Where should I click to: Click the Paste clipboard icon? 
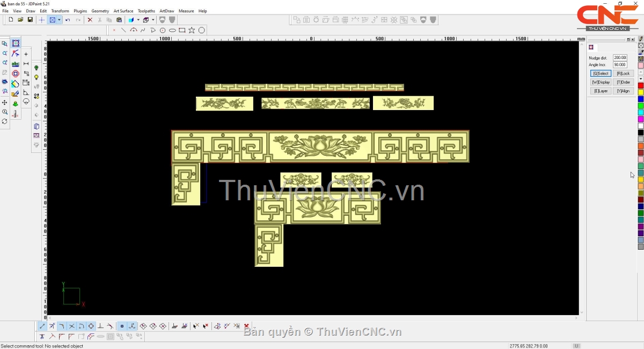[119, 20]
